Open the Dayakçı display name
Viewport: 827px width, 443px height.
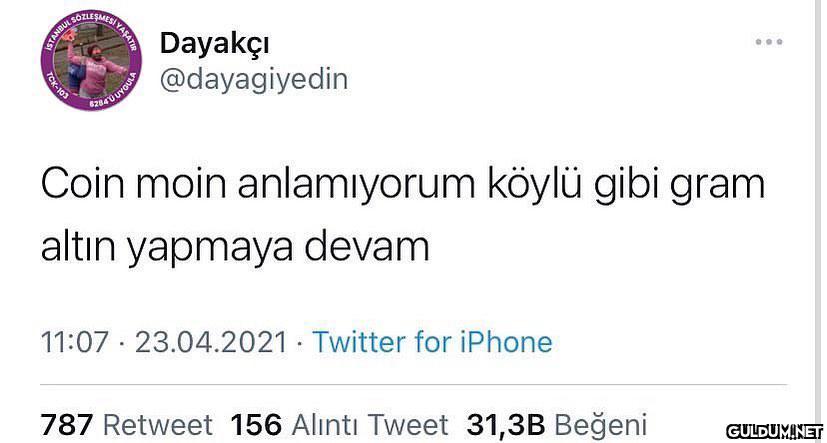point(214,44)
